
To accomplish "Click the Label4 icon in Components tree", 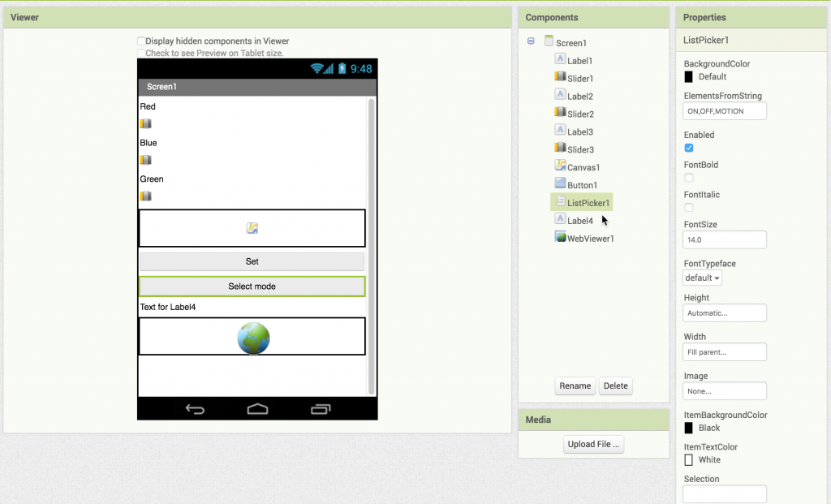I will point(560,219).
